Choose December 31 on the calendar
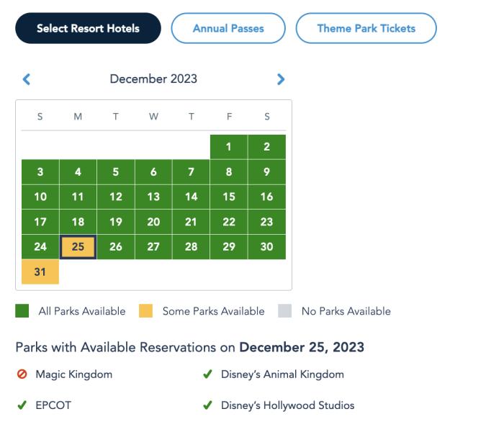Viewport: 504px width, 427px height. pos(40,272)
